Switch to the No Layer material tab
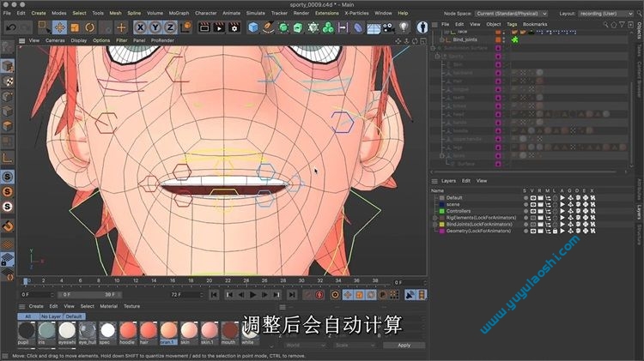This screenshot has height=361, width=644. coord(50,316)
